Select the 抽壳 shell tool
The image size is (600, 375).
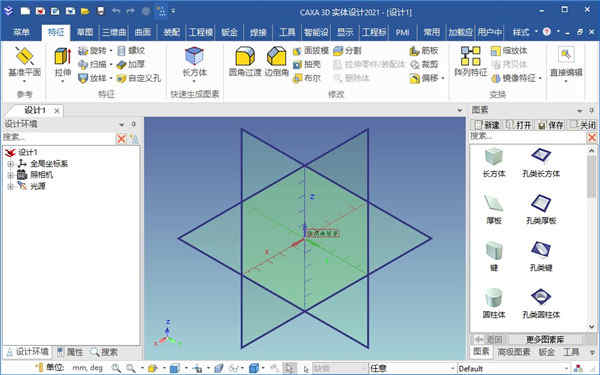tap(307, 64)
